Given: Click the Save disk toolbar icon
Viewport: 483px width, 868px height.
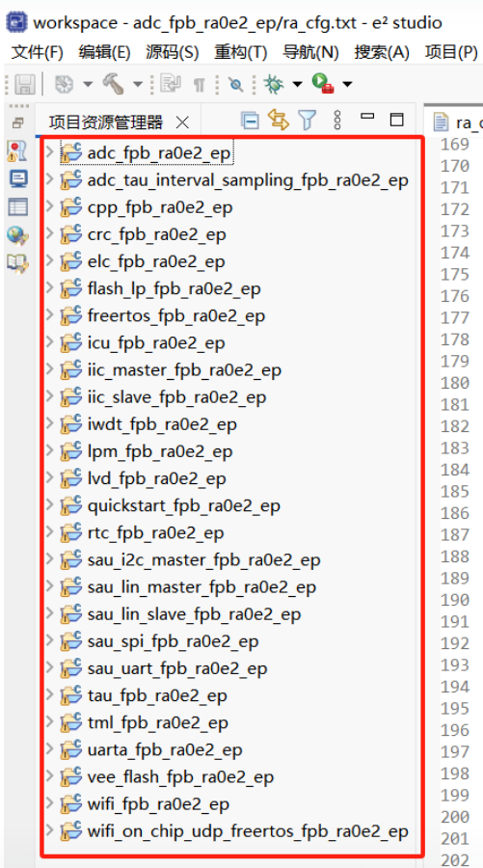Looking at the screenshot, I should click(24, 84).
